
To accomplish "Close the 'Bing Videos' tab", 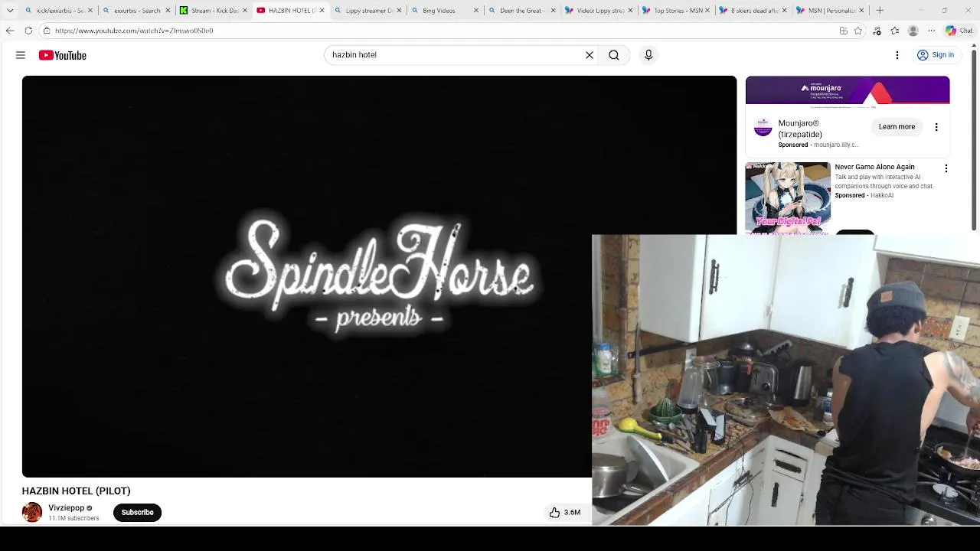I will (476, 11).
